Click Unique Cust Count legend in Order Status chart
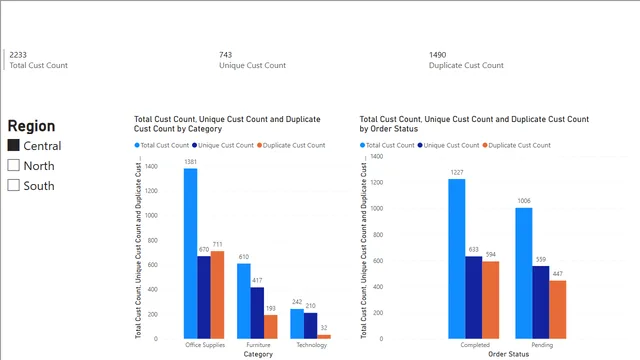The width and height of the screenshot is (640, 360). [x=448, y=145]
